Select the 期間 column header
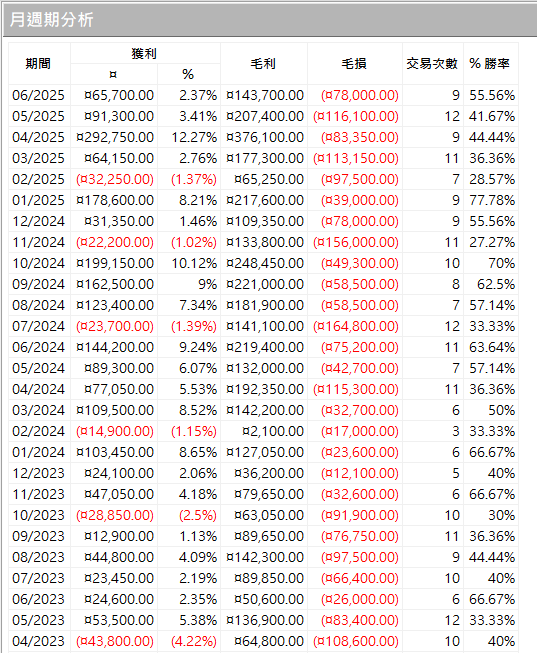537x653 pixels. (x=39, y=64)
